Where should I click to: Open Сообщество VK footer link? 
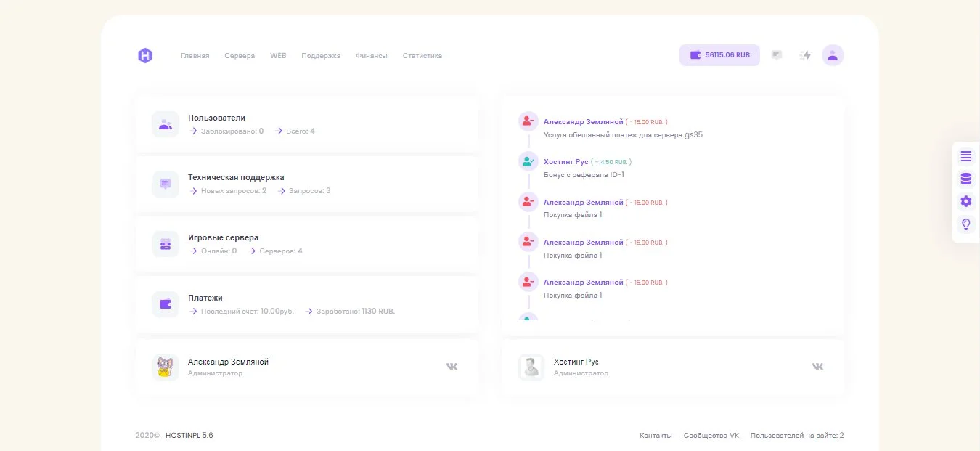click(x=711, y=436)
